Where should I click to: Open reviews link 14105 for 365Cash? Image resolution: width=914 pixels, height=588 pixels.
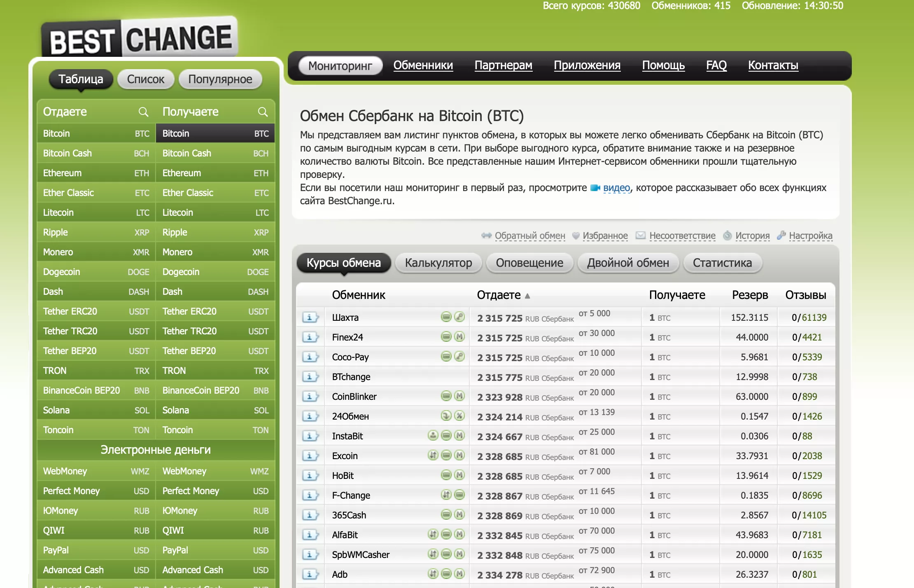click(814, 515)
